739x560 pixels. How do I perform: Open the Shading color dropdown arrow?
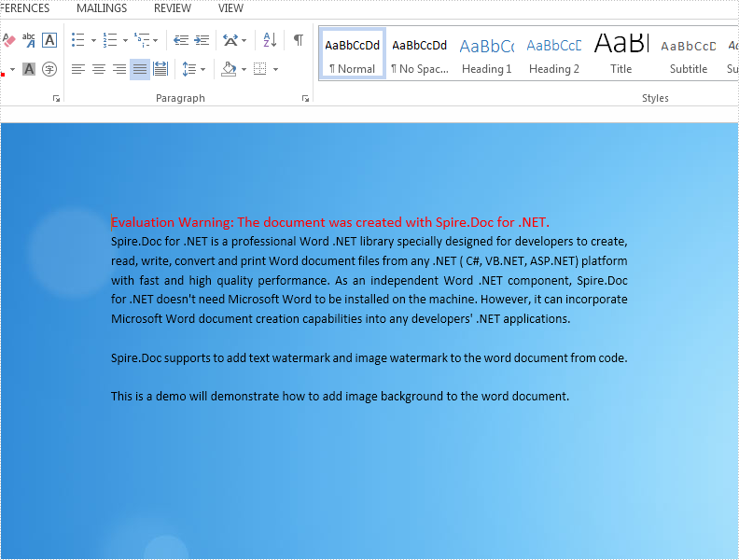(x=244, y=70)
